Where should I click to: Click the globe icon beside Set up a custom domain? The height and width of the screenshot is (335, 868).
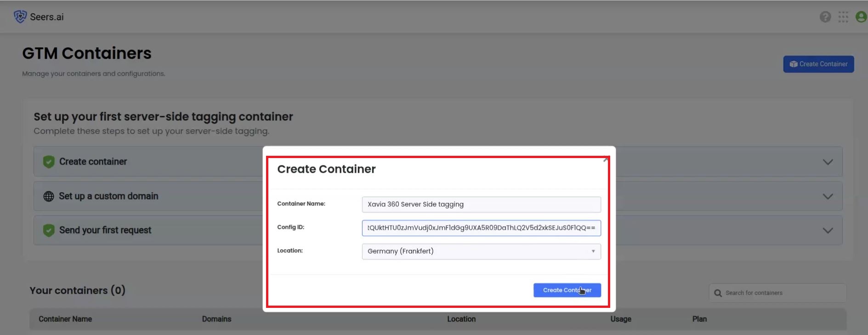pos(49,196)
